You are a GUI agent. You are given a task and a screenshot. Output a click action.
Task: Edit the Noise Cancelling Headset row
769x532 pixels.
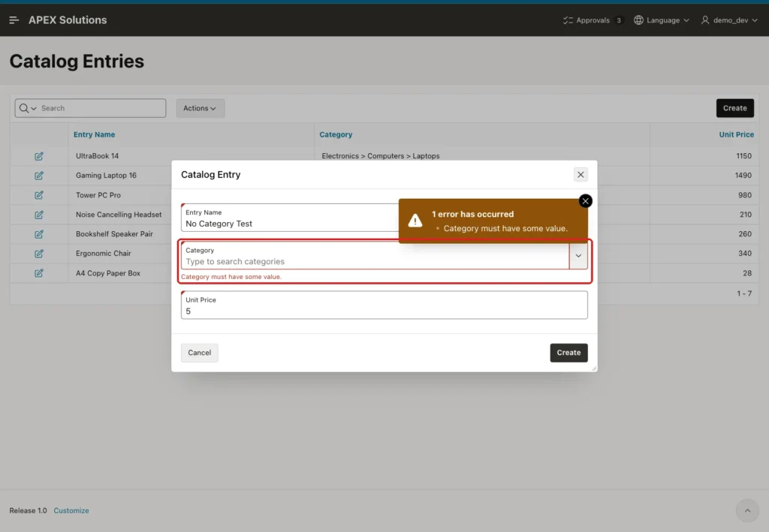[39, 215]
